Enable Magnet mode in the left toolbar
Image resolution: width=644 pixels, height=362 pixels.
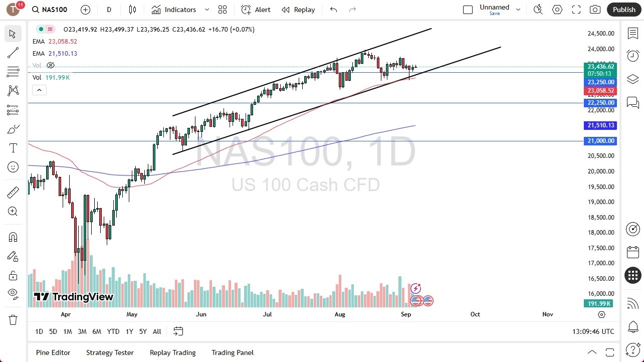pos(13,237)
